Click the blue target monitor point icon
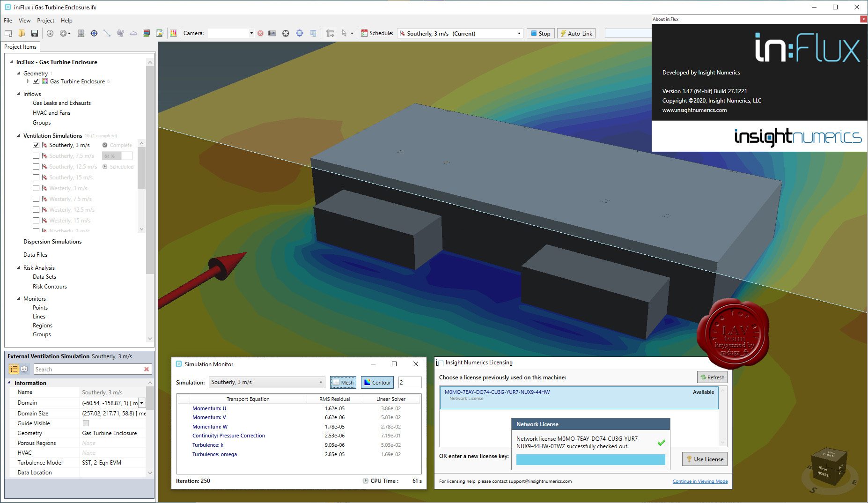The image size is (868, 503). [x=94, y=33]
